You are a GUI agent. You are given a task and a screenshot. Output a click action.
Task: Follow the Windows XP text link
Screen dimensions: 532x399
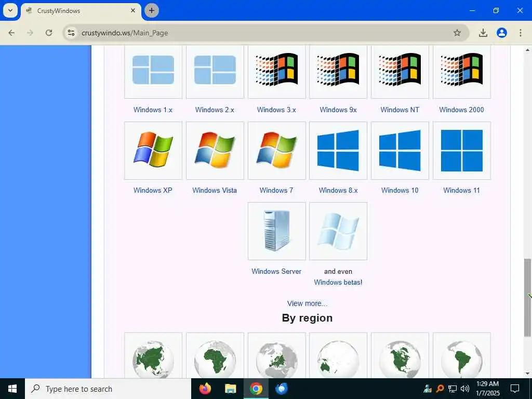(x=153, y=190)
